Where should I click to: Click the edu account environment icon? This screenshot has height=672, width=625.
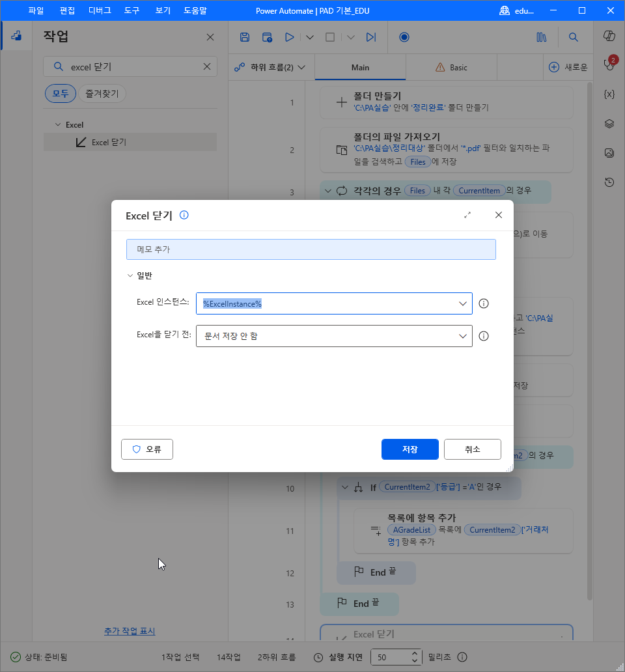504,10
